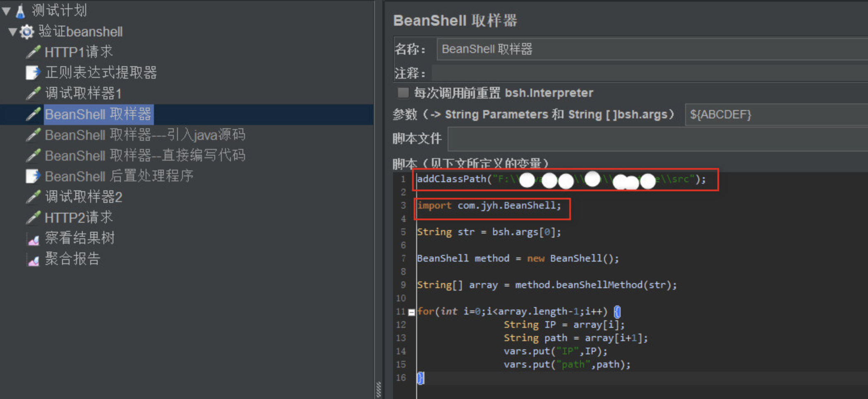Click the vars.put("IP",IP) line
The width and height of the screenshot is (868, 399).
point(556,351)
